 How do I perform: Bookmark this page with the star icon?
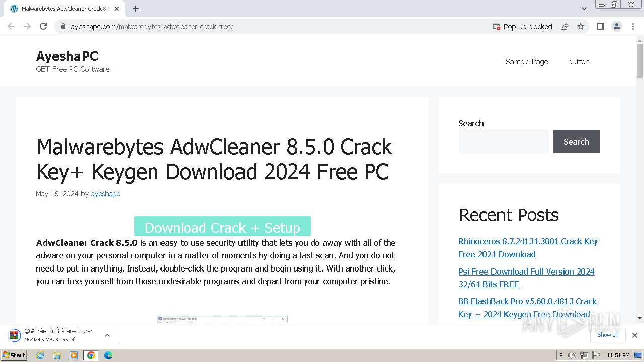coord(581,27)
